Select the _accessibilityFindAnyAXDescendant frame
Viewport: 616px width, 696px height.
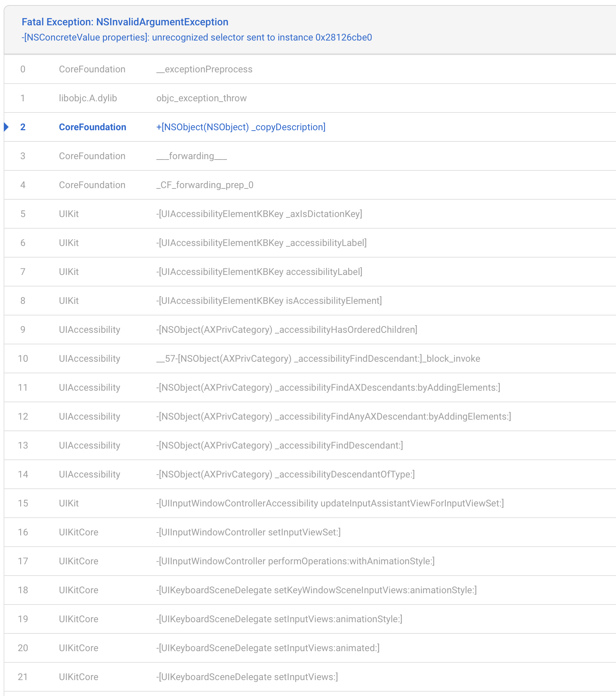(333, 416)
